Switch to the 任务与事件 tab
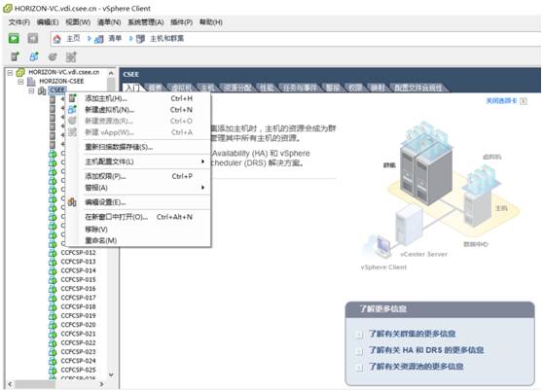Screen dimensions: 543x392 click(x=300, y=88)
